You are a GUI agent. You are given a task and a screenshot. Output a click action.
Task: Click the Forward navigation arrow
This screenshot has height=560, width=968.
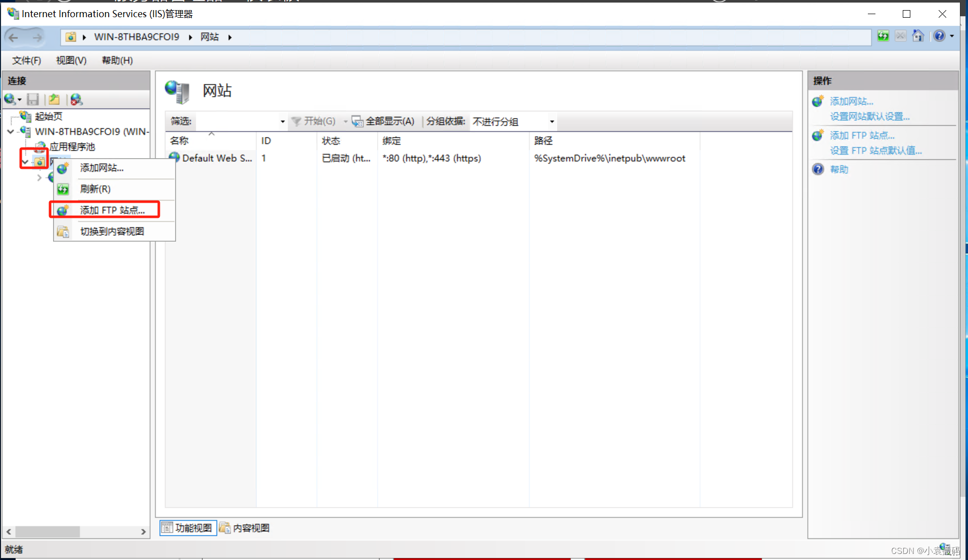coord(37,37)
